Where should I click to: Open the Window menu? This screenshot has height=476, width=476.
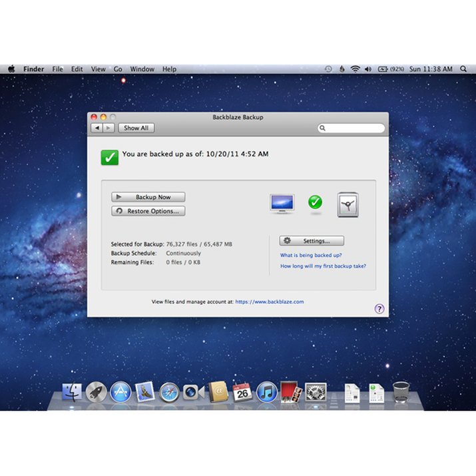(x=142, y=69)
